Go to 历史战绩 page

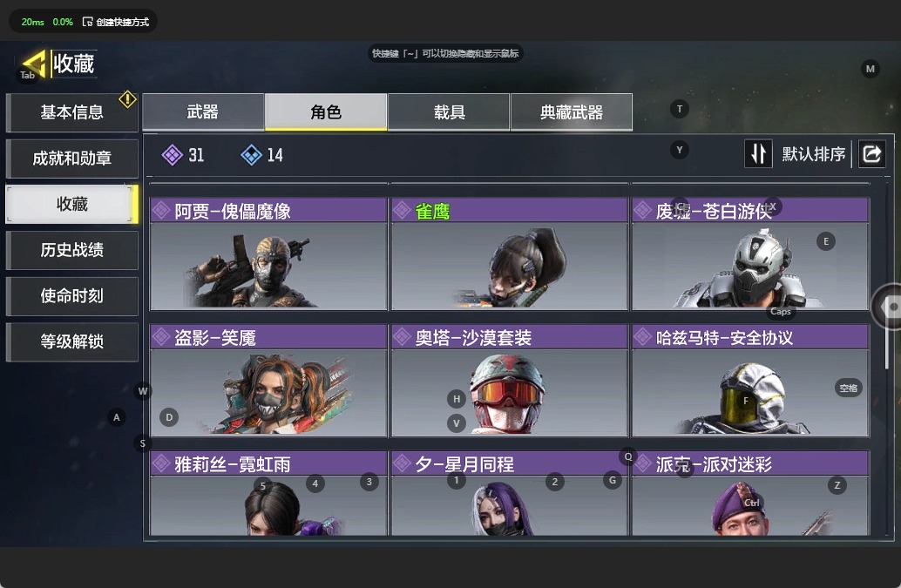[x=71, y=250]
